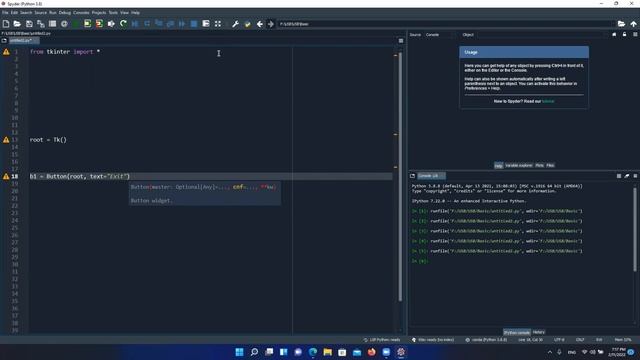Click the console tab browse icon
This screenshot has width=640, height=360.
[412, 176]
